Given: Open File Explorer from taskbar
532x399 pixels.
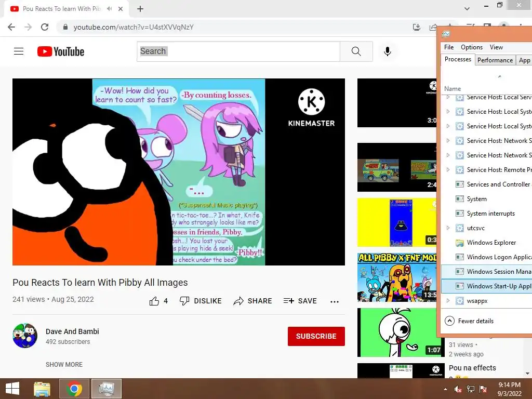Looking at the screenshot, I should 42,389.
